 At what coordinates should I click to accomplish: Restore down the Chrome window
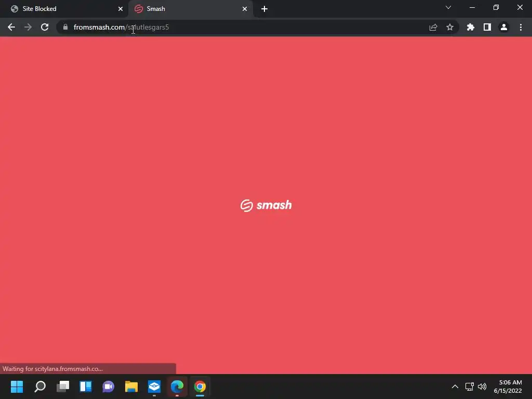(x=496, y=7)
